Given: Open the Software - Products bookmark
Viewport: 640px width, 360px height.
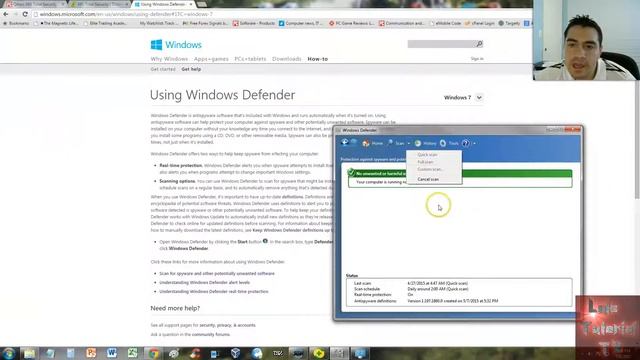Looking at the screenshot, I should (x=254, y=23).
